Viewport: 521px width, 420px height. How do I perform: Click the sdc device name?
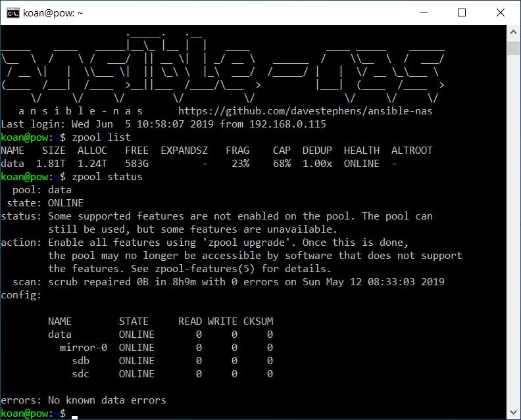[80, 374]
